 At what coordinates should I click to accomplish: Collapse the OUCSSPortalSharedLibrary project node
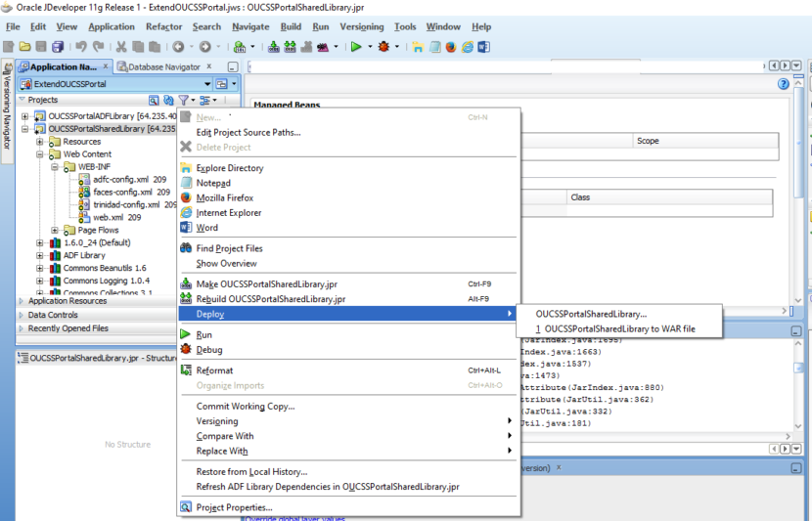(24, 129)
